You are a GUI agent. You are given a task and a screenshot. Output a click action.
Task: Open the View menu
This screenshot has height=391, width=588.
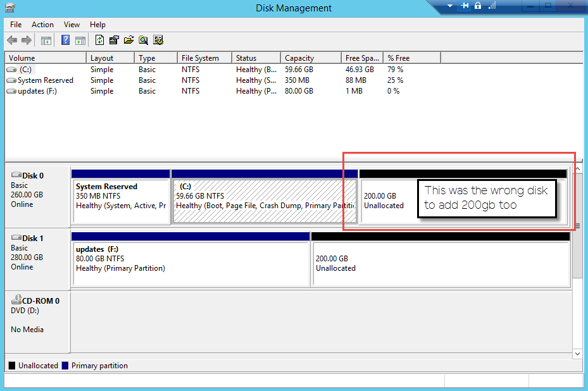72,25
